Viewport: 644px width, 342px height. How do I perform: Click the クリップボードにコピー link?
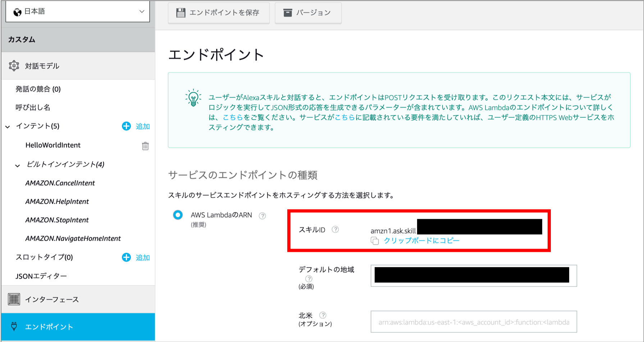[x=421, y=241]
